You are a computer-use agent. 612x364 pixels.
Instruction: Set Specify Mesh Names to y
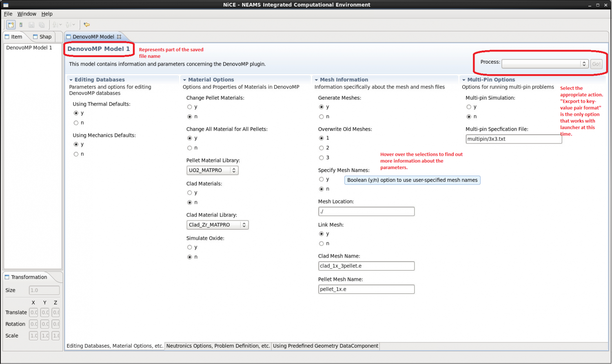pos(322,180)
